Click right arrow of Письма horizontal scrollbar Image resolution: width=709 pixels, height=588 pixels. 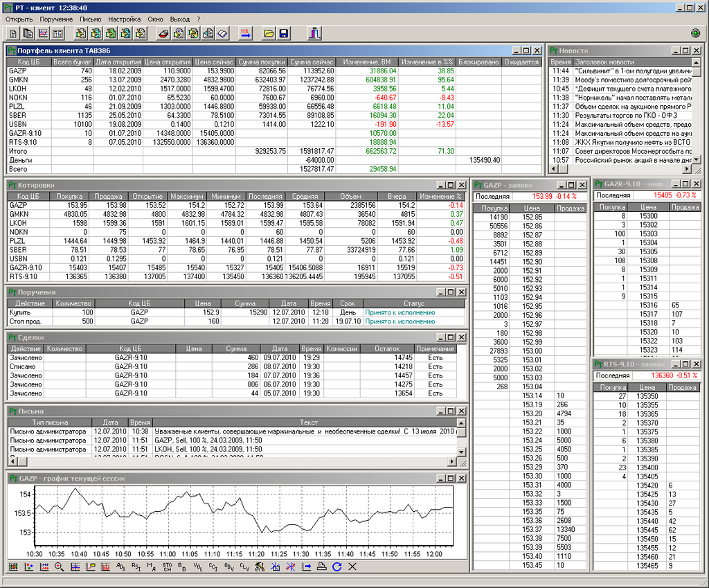pos(451,461)
